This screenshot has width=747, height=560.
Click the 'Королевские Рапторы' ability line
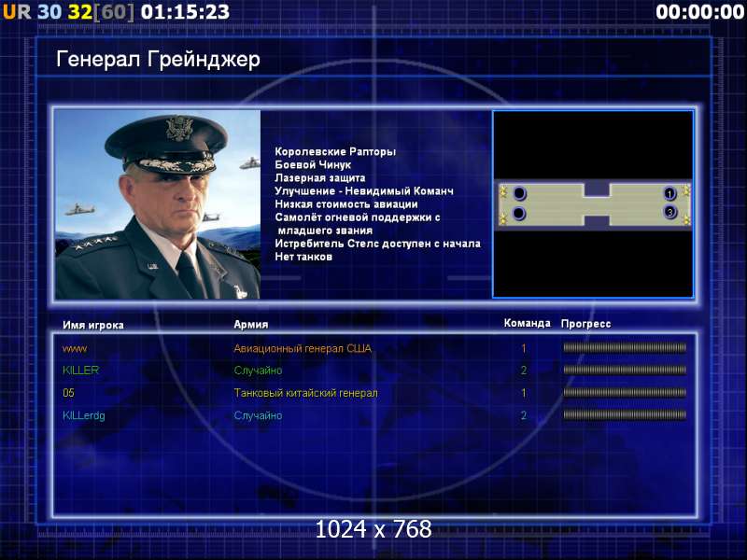click(x=335, y=152)
